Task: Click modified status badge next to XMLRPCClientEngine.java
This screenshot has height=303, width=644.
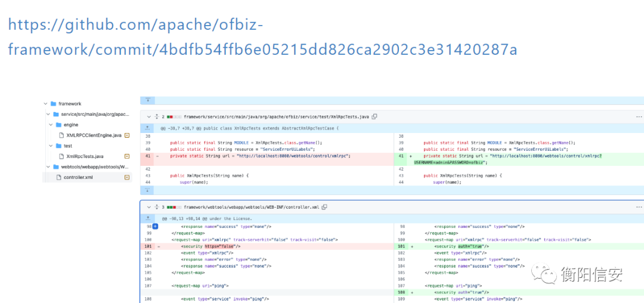Action: pos(127,135)
